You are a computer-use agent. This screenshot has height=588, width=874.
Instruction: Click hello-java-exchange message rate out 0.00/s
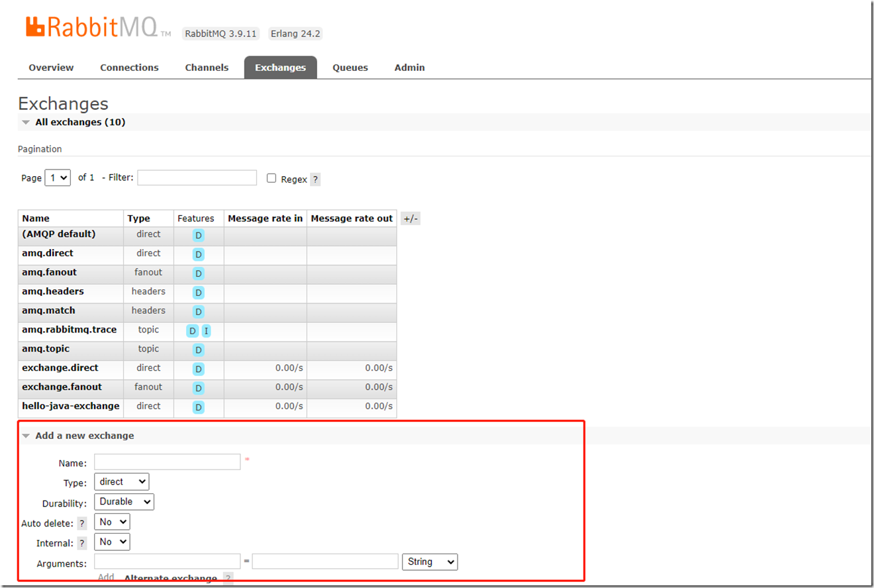click(379, 406)
